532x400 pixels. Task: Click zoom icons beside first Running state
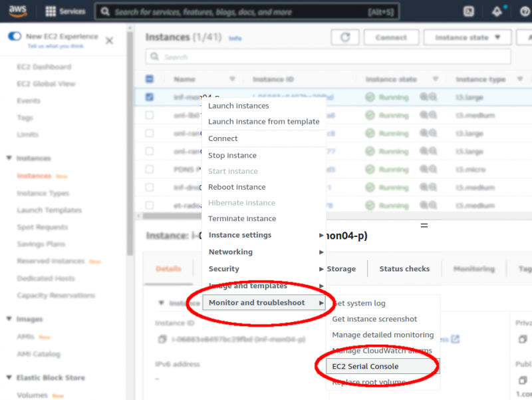click(428, 97)
